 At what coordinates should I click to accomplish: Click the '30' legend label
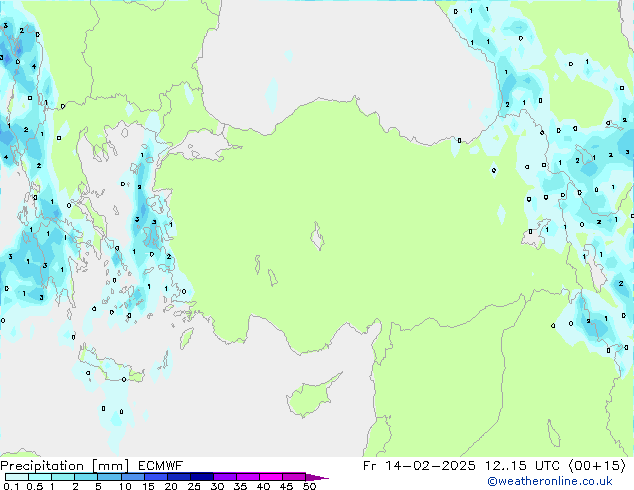point(217,486)
